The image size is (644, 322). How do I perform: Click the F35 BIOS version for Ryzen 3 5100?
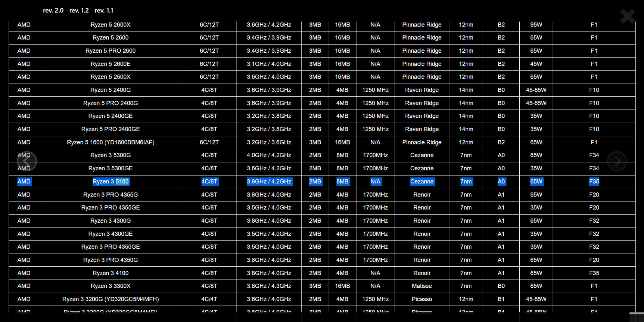pos(594,182)
